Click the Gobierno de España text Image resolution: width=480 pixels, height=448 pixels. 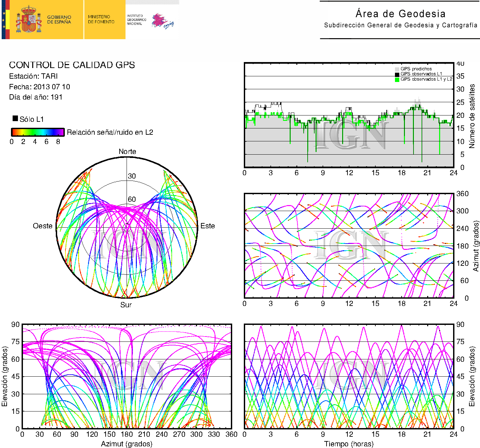[59, 20]
